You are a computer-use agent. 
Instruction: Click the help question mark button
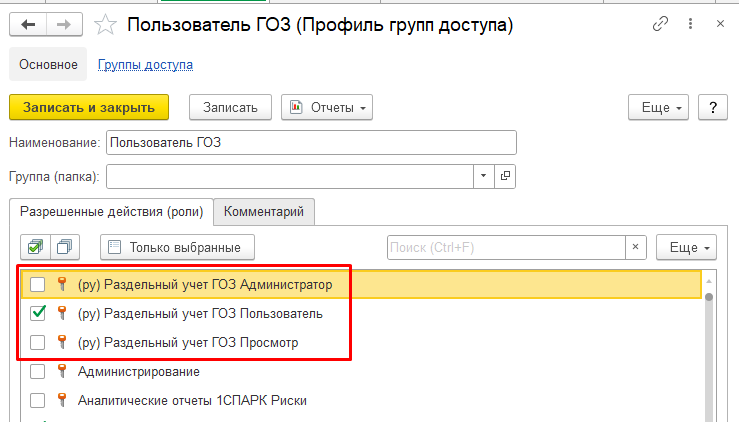pyautogui.click(x=712, y=107)
